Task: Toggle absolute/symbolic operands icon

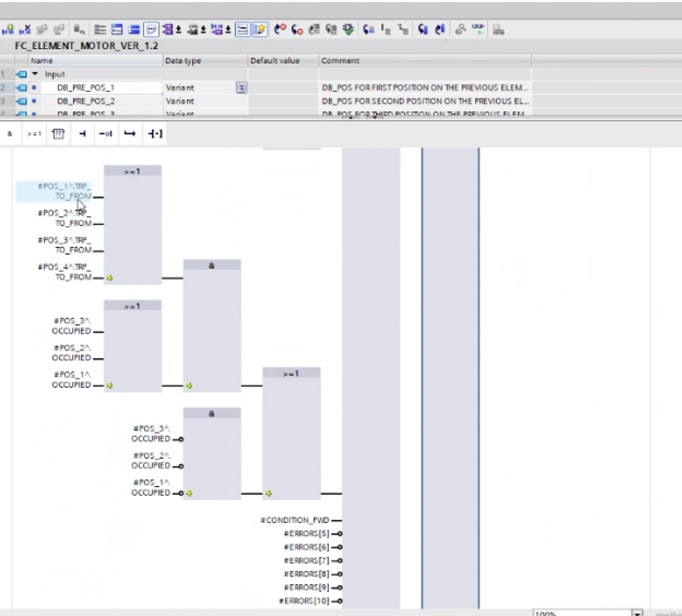Action: click(167, 29)
